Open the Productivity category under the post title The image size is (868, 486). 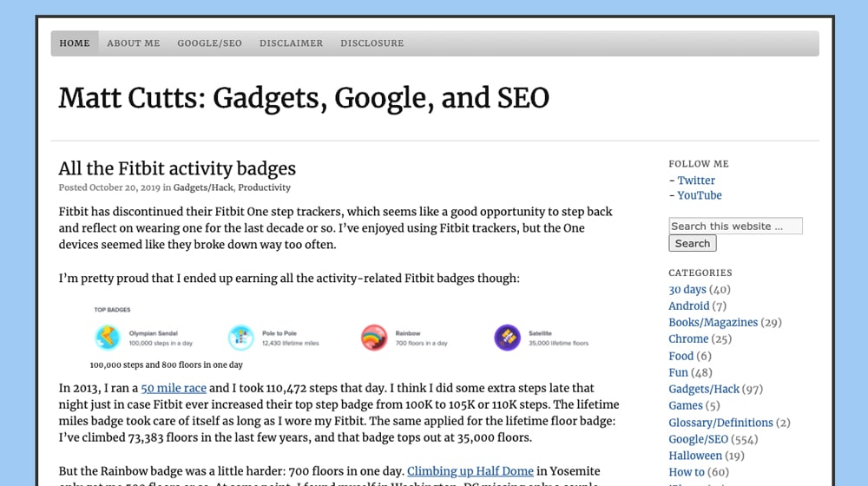click(x=264, y=187)
